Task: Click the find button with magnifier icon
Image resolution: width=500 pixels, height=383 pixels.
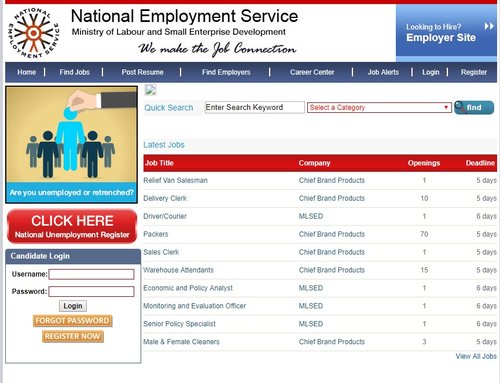Action: coord(474,108)
